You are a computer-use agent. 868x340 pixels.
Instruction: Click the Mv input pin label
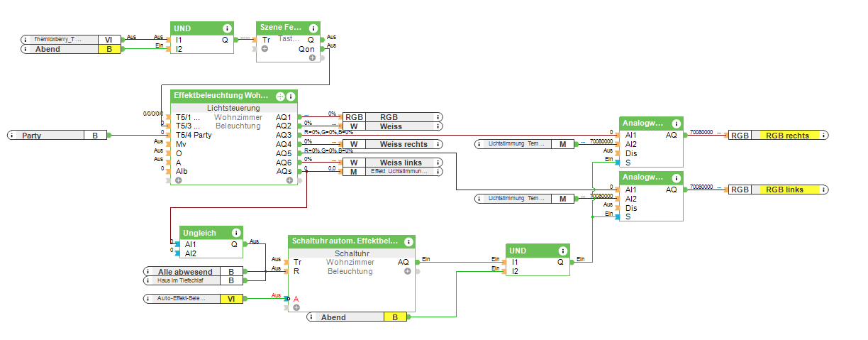[x=181, y=144]
